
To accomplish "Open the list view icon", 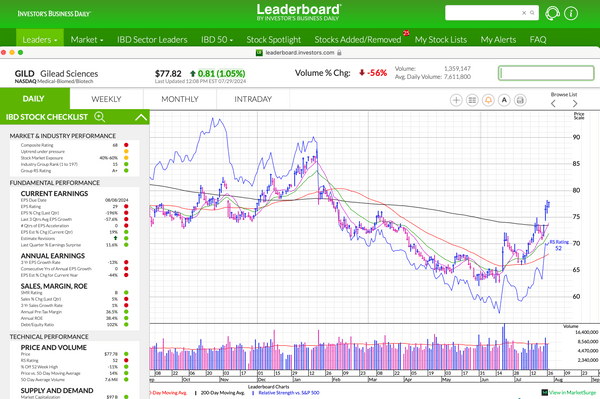I will pos(472,100).
